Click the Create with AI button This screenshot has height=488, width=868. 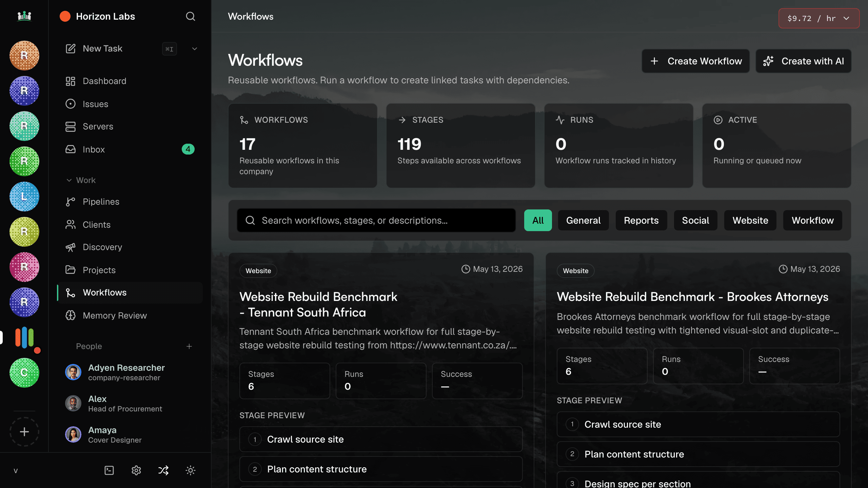(803, 61)
